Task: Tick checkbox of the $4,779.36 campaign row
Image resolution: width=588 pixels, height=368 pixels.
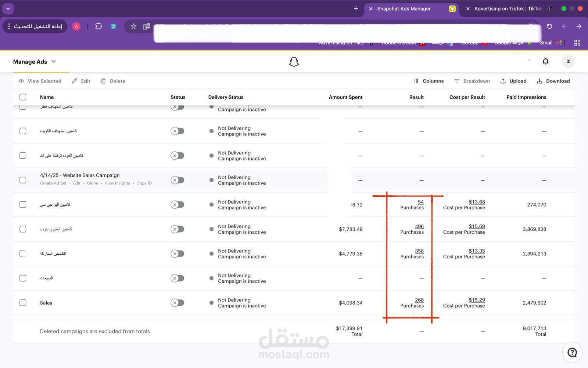Action: (x=23, y=254)
